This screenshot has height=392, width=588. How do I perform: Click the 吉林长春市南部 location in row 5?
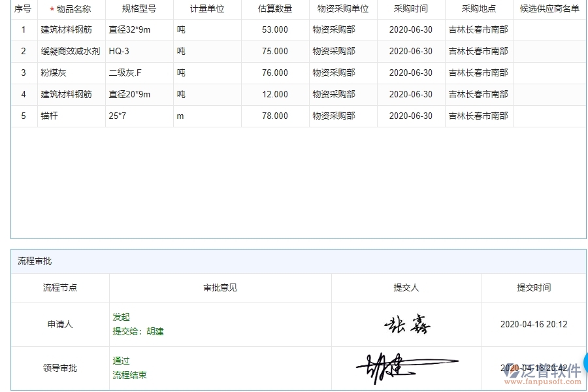pos(476,116)
